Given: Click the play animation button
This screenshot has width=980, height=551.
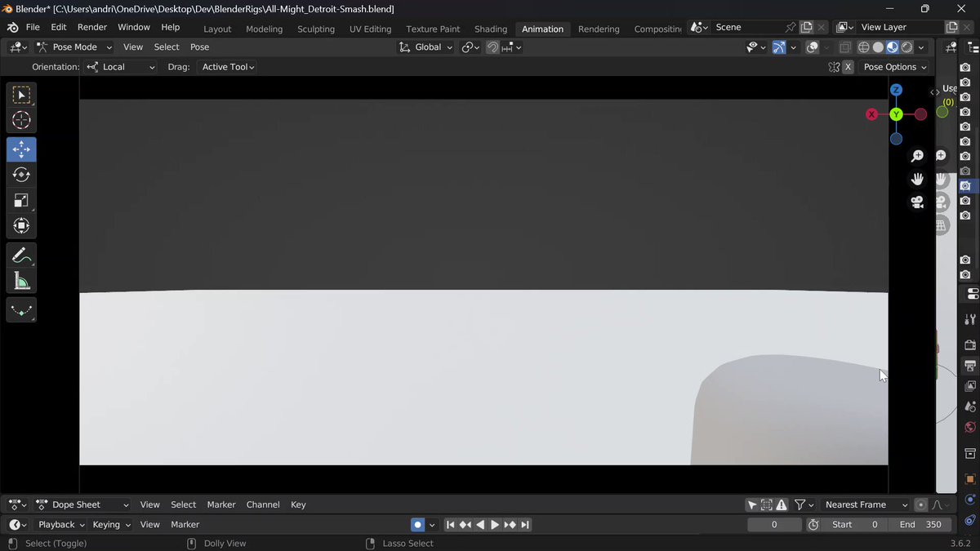Looking at the screenshot, I should click(495, 525).
